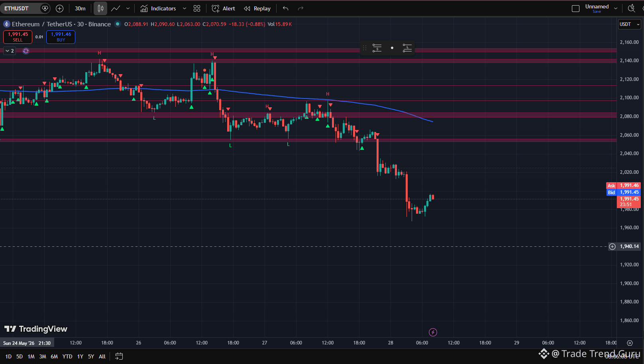Open the Go to date calendar icon
Screen dimensions: 644x364
pyautogui.click(x=119, y=356)
